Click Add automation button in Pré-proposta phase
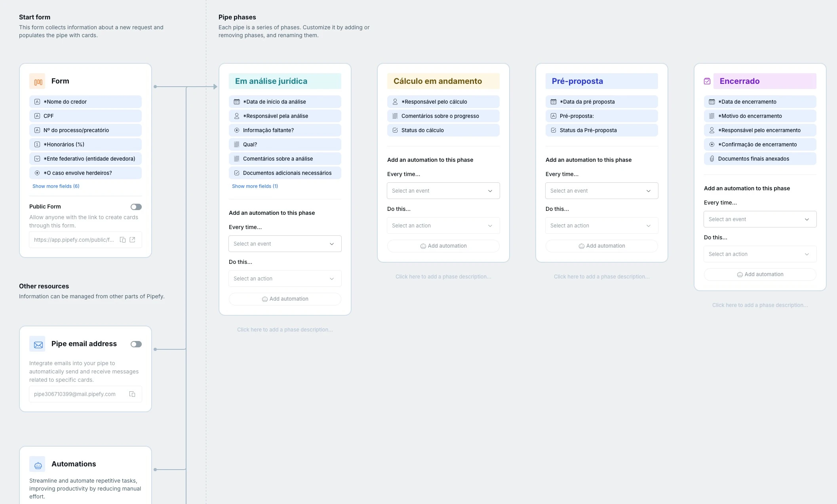Screen dimensions: 837x504 pyautogui.click(x=601, y=246)
